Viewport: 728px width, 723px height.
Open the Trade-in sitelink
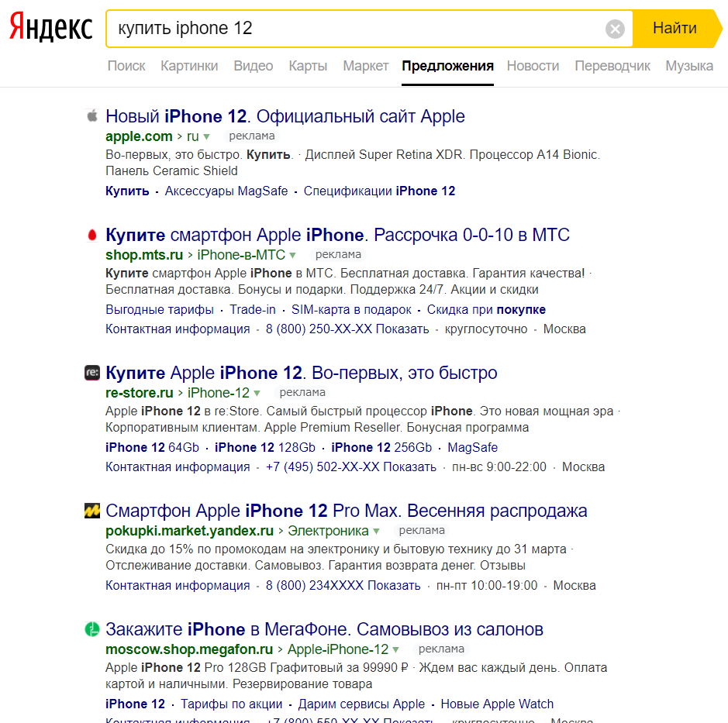pos(253,309)
